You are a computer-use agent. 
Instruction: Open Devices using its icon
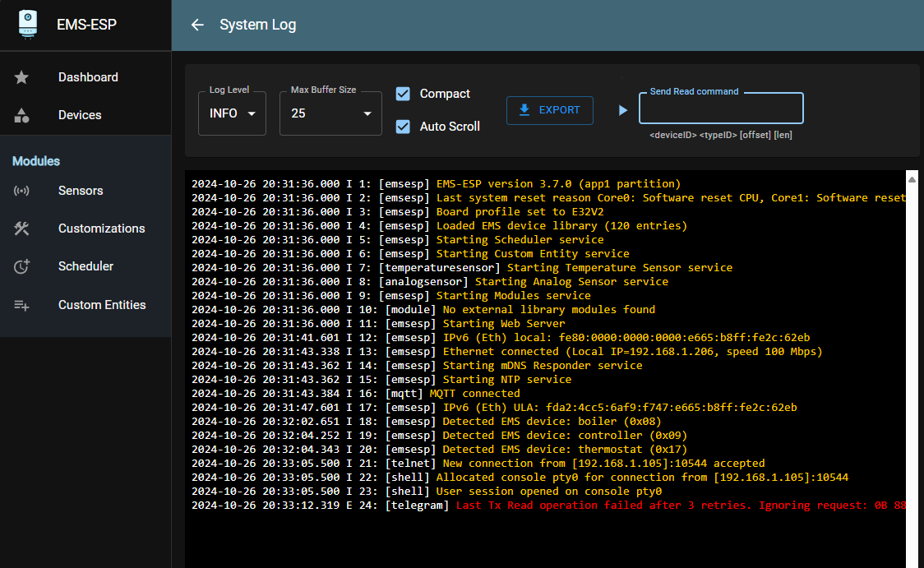tap(22, 114)
